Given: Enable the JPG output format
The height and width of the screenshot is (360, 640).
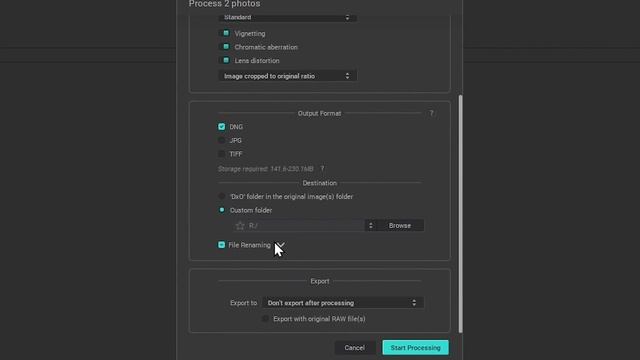Looking at the screenshot, I should [222, 140].
